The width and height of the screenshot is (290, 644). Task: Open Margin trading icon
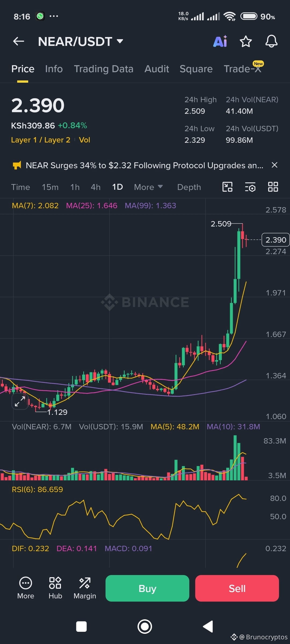(x=85, y=588)
